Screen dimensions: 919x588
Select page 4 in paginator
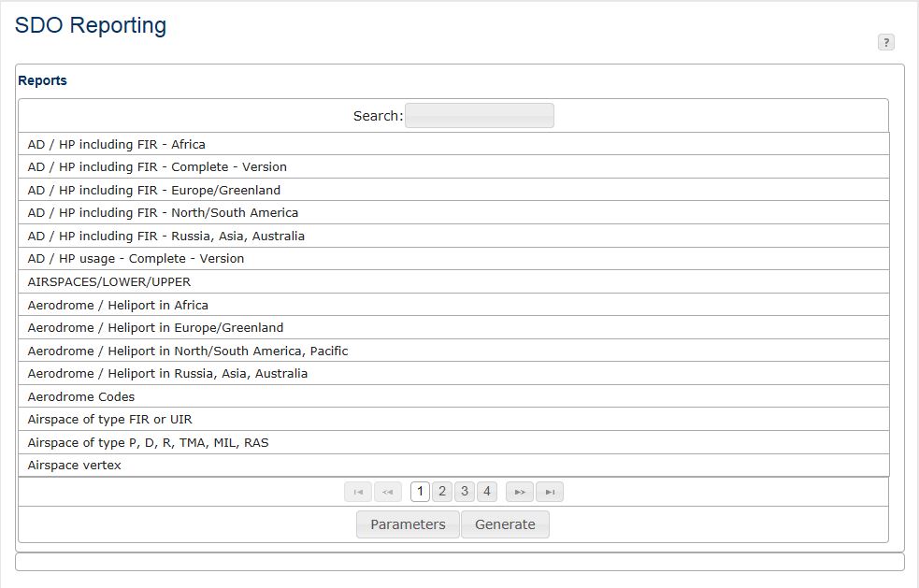point(487,492)
